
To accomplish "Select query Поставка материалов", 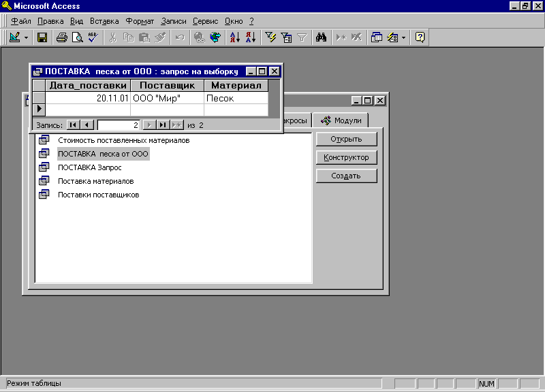I will click(x=96, y=181).
